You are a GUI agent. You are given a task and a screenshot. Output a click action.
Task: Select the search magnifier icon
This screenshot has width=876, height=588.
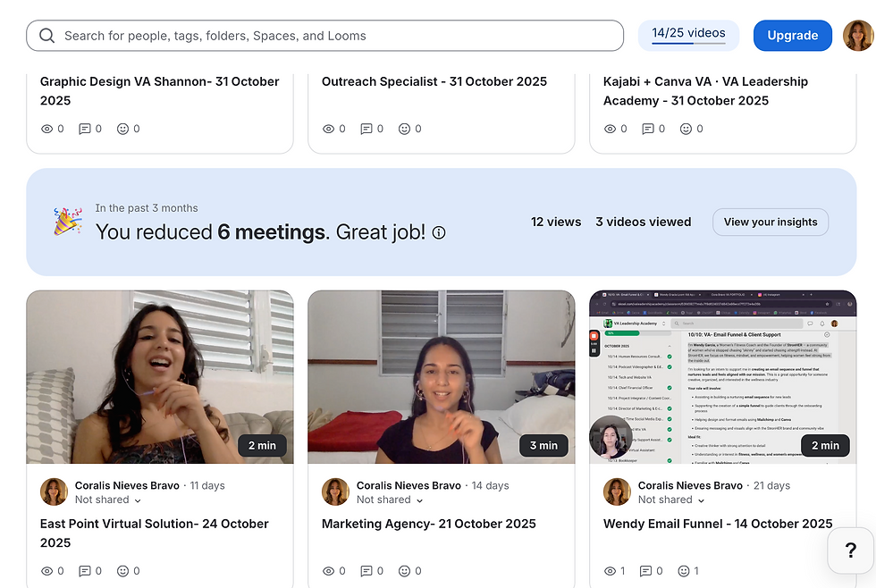[46, 36]
